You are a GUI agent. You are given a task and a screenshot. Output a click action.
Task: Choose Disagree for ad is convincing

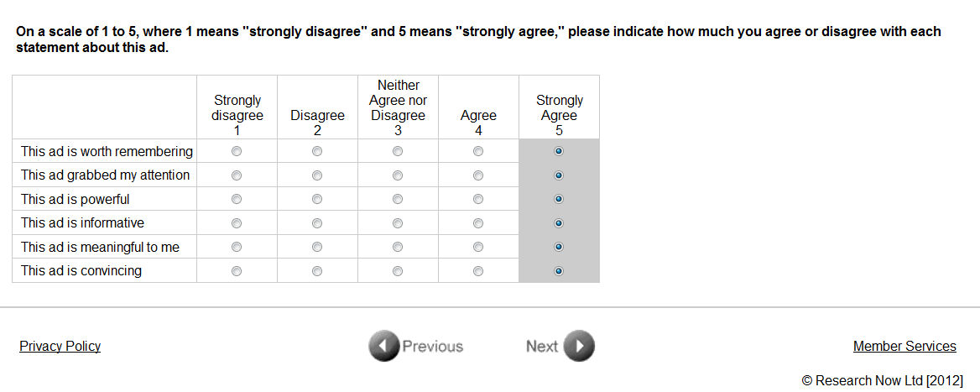tap(317, 271)
